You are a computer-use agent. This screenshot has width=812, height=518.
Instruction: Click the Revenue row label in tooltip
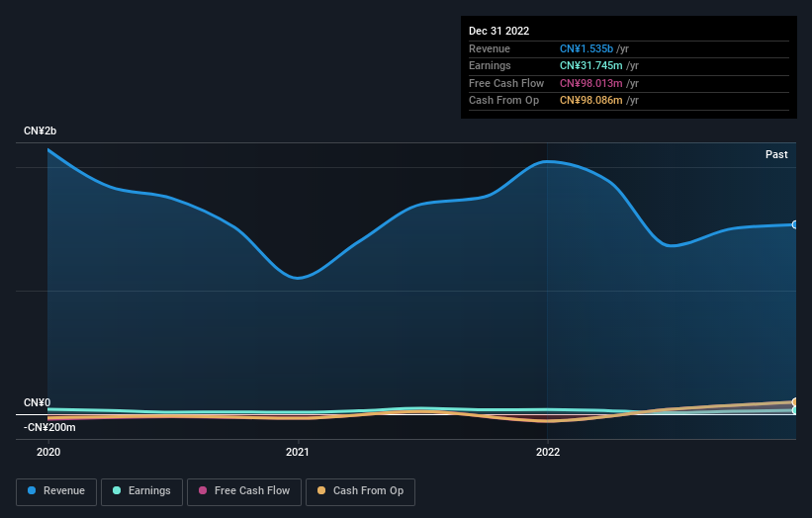tap(490, 48)
